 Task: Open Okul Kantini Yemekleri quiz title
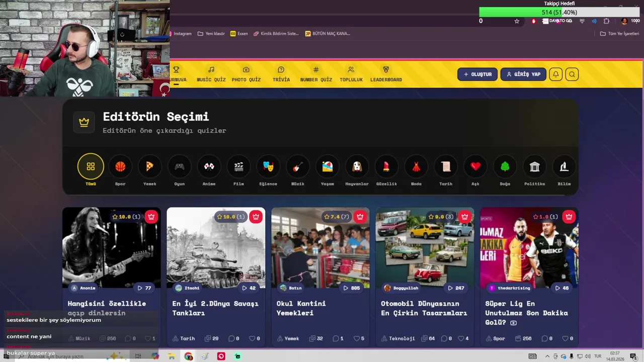point(301,308)
